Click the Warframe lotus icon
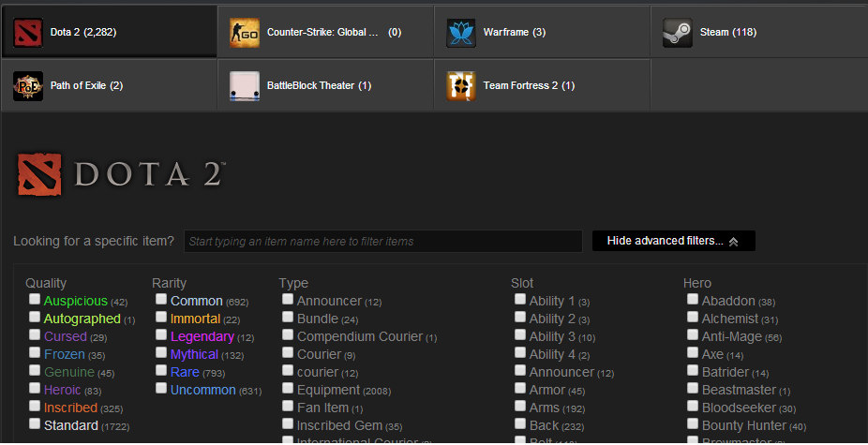868x445 pixels. (461, 33)
